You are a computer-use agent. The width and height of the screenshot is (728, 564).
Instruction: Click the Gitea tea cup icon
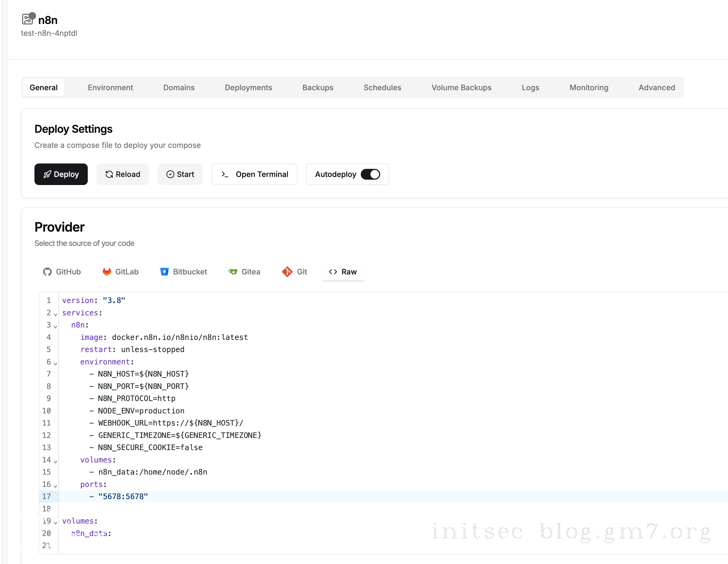pos(233,272)
